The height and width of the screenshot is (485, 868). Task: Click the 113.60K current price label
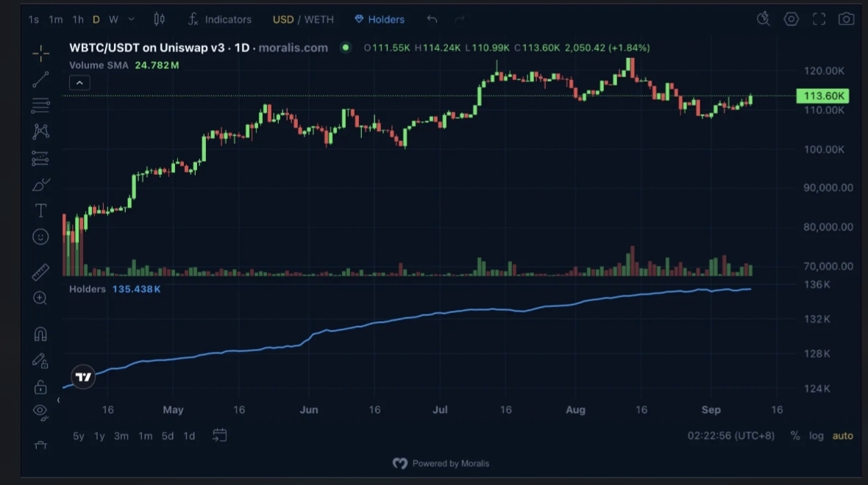(x=822, y=96)
